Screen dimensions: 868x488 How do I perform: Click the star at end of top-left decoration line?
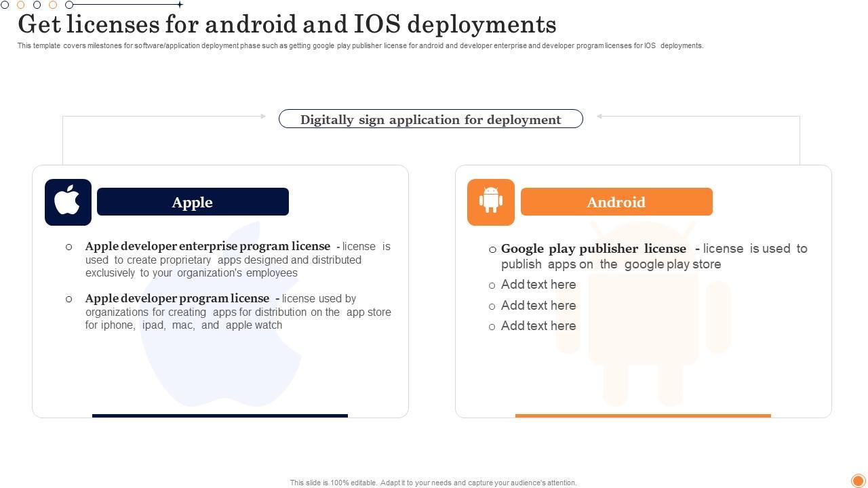point(180,5)
